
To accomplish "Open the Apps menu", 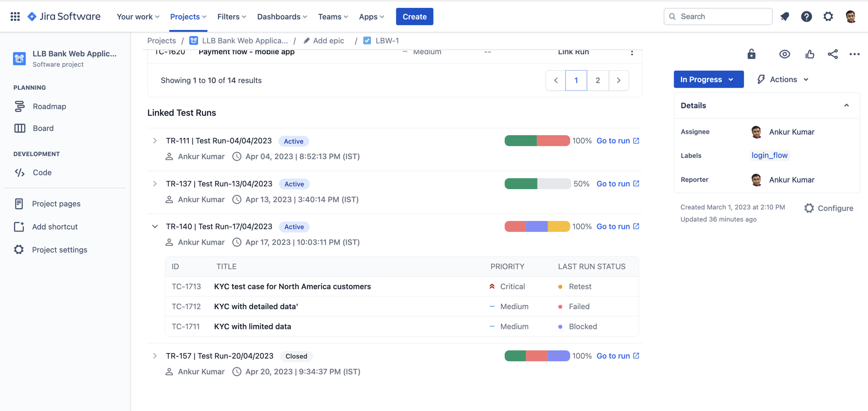I will (x=372, y=16).
